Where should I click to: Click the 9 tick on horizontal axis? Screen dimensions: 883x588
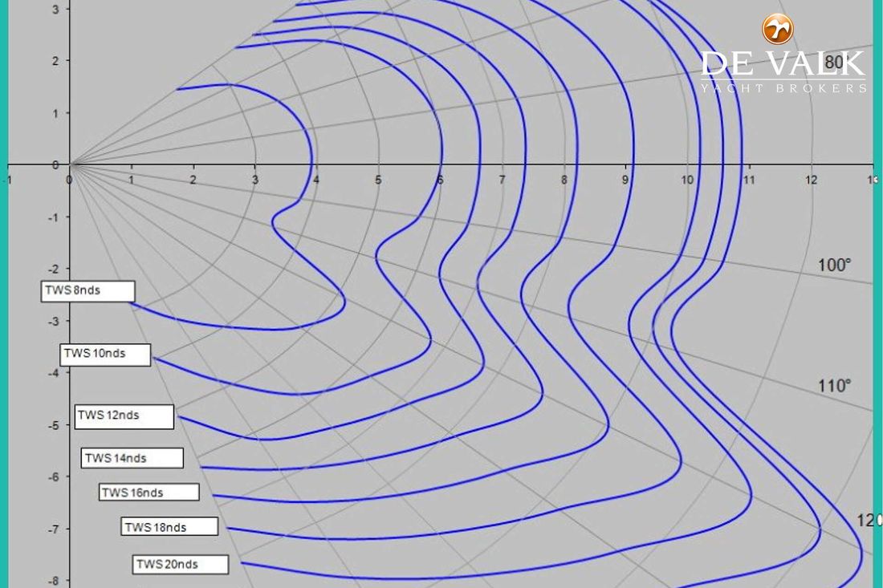[625, 180]
